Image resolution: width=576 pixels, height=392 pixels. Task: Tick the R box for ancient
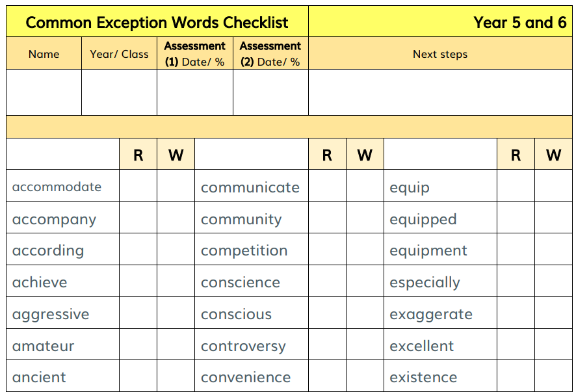pyautogui.click(x=138, y=376)
